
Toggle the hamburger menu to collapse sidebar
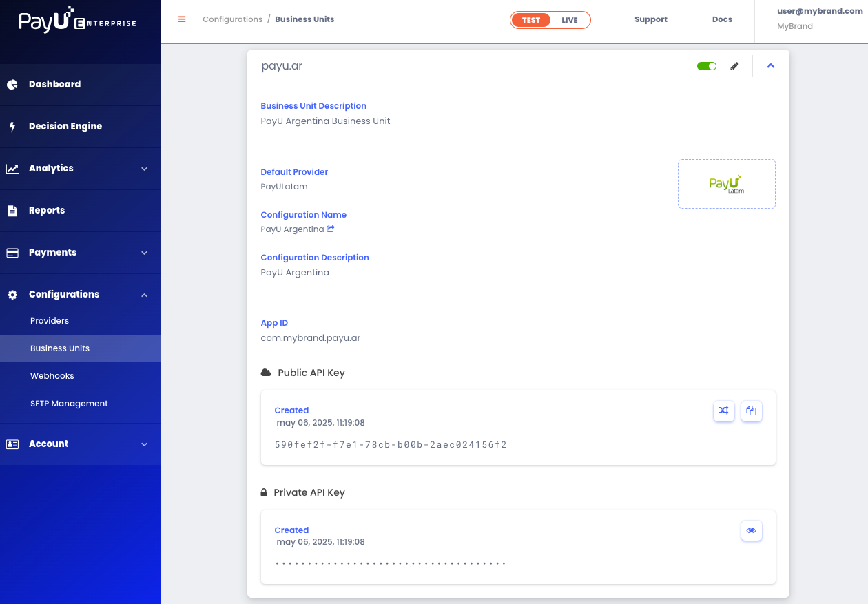[x=182, y=19]
